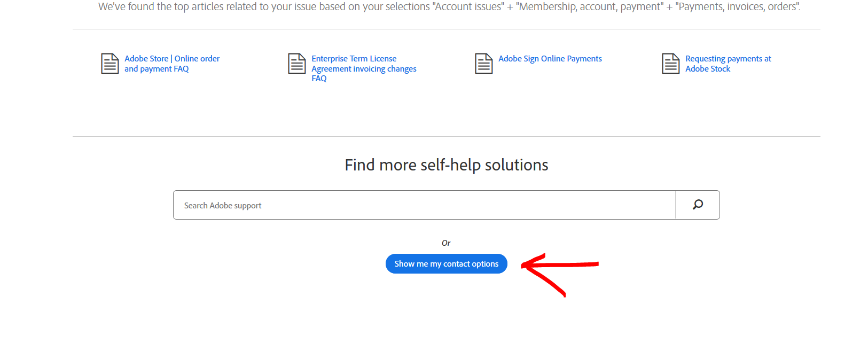
Task: Click the Adobe Store article document icon
Action: click(x=110, y=63)
